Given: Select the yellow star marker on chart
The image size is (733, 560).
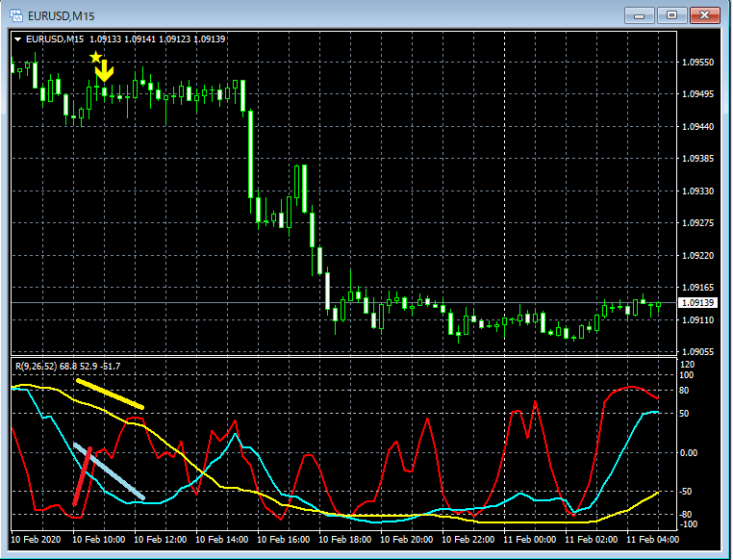Looking at the screenshot, I should (x=96, y=57).
